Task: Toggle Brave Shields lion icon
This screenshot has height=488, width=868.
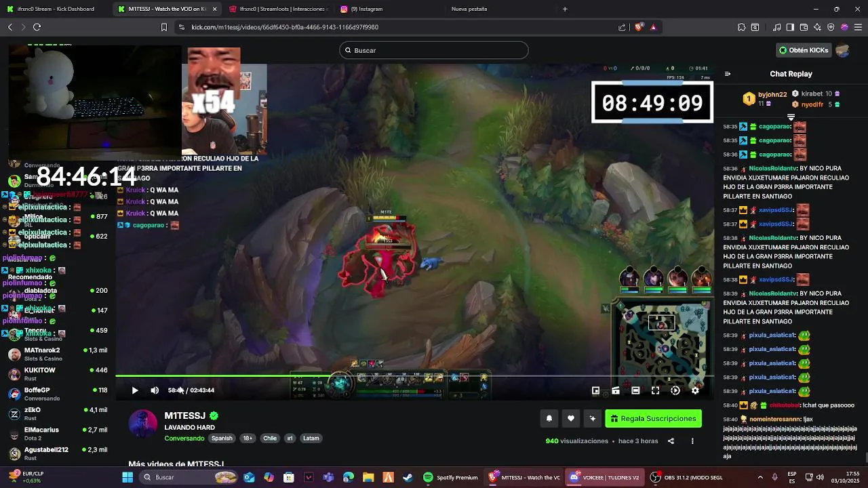Action: click(638, 27)
